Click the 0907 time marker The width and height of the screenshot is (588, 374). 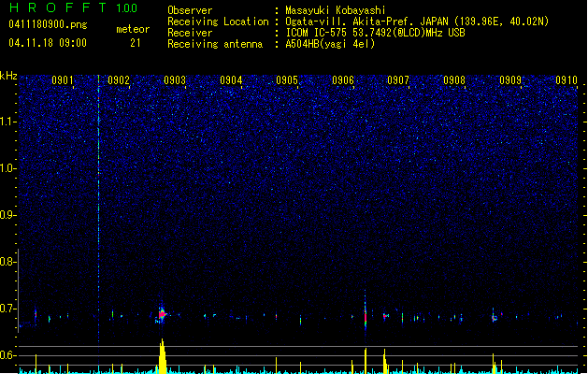(x=398, y=80)
